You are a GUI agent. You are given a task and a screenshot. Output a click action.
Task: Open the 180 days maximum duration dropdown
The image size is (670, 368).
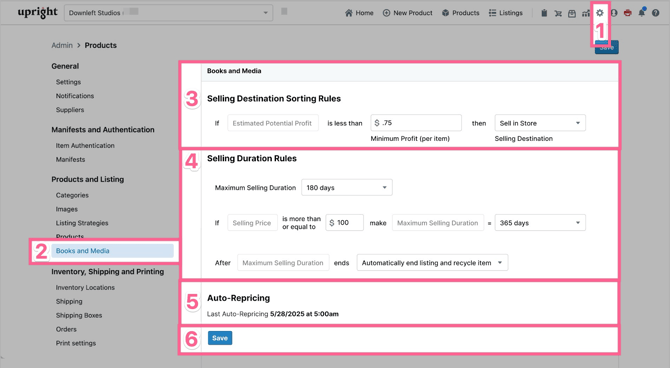pos(347,188)
